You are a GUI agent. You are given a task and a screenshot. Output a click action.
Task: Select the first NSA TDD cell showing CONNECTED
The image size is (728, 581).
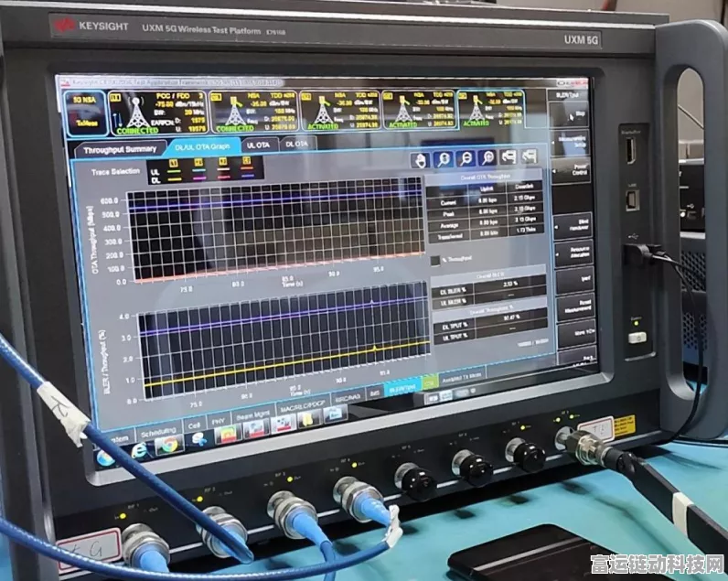[252, 111]
